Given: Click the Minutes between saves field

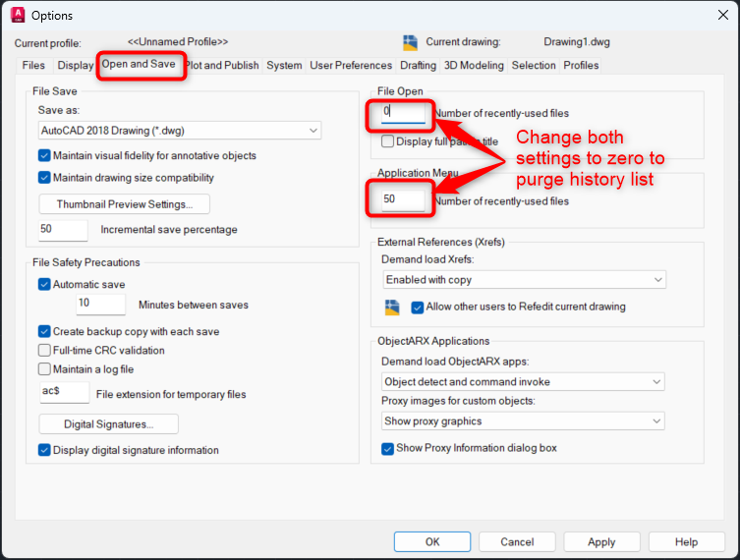Looking at the screenshot, I should pos(101,304).
